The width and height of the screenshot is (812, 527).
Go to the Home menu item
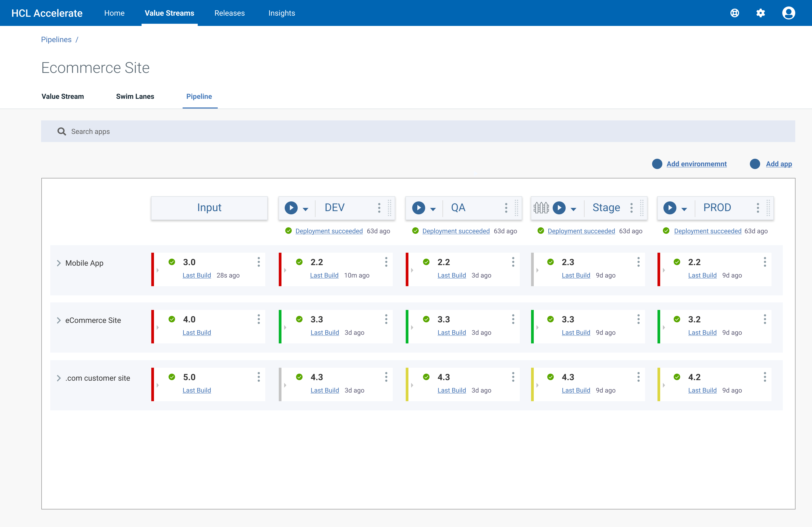(x=114, y=13)
